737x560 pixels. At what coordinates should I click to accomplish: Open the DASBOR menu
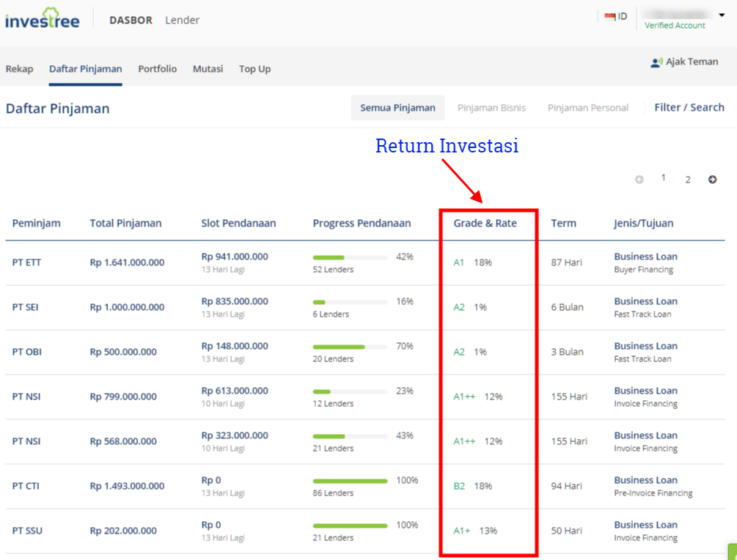click(x=131, y=20)
